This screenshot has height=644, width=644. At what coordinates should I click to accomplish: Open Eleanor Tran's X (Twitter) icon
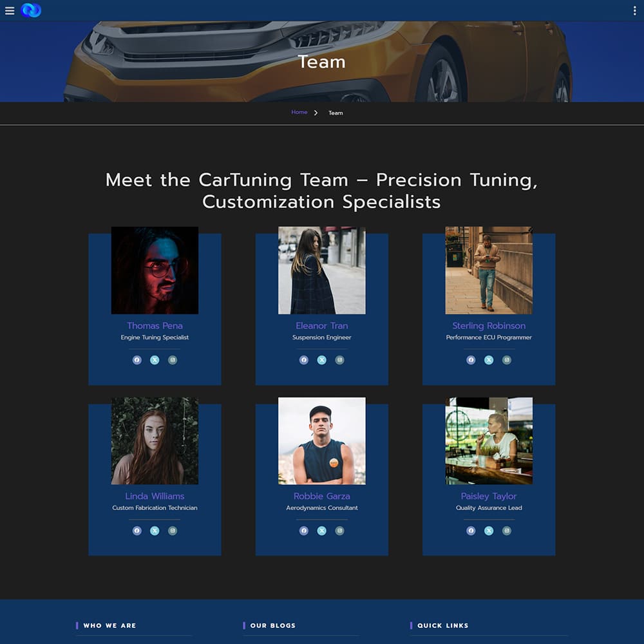click(x=321, y=360)
